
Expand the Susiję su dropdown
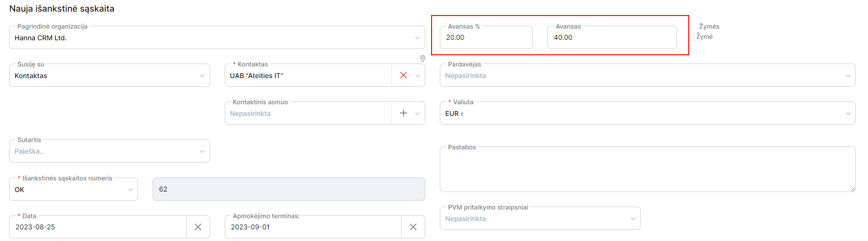point(109,75)
